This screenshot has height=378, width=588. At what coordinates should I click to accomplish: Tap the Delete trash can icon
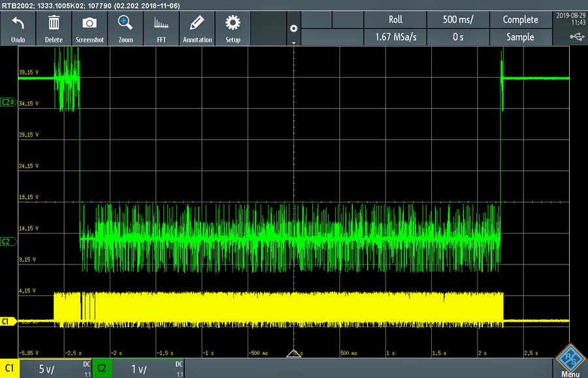[54, 29]
